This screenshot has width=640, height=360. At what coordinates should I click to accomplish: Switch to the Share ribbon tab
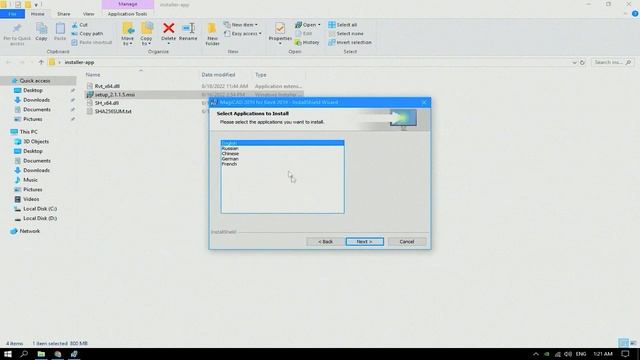click(x=63, y=14)
